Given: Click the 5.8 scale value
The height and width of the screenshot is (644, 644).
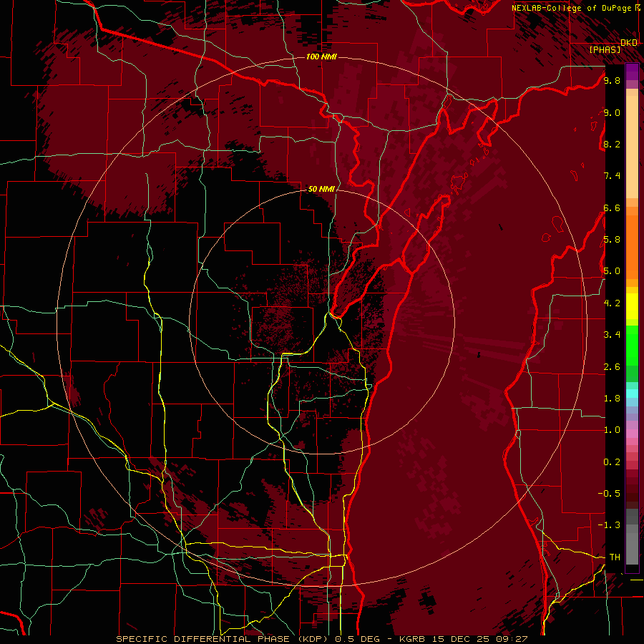Looking at the screenshot, I should pyautogui.click(x=612, y=240).
